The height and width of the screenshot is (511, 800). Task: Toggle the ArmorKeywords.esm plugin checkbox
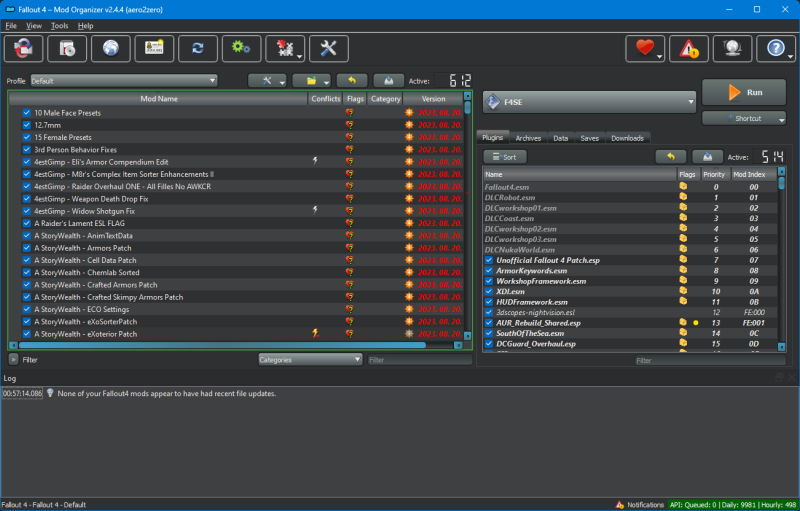tap(489, 271)
